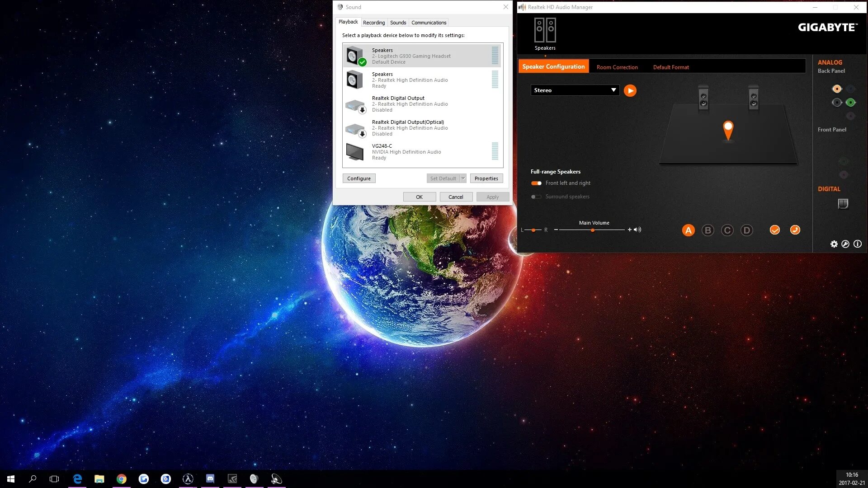Open Task View from the taskbar
868x488 pixels.
pos(54,479)
